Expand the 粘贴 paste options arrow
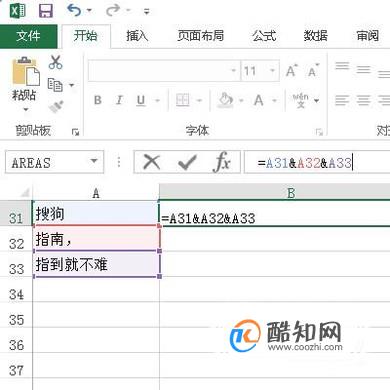The image size is (390, 390). (25, 109)
